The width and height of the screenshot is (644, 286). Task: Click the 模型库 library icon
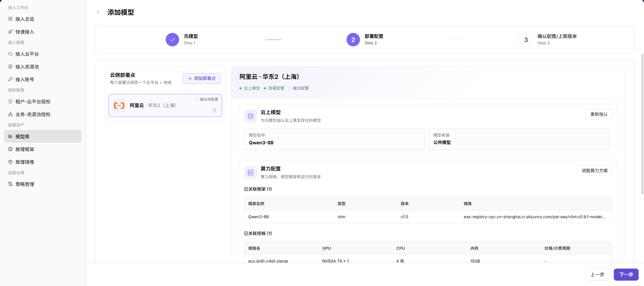pyautogui.click(x=10, y=136)
